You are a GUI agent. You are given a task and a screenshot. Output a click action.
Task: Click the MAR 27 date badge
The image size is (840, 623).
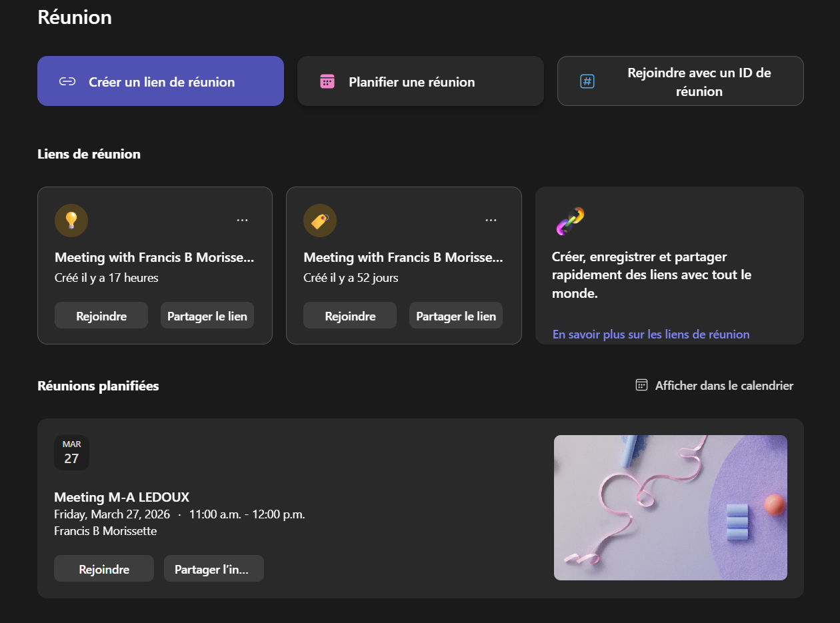point(71,452)
